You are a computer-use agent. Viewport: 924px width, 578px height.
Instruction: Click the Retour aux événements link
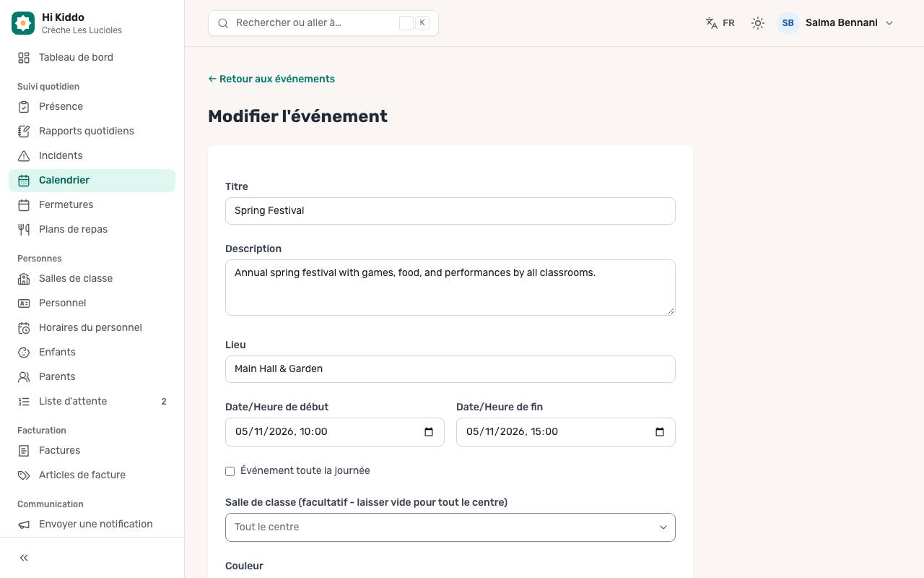coord(271,79)
